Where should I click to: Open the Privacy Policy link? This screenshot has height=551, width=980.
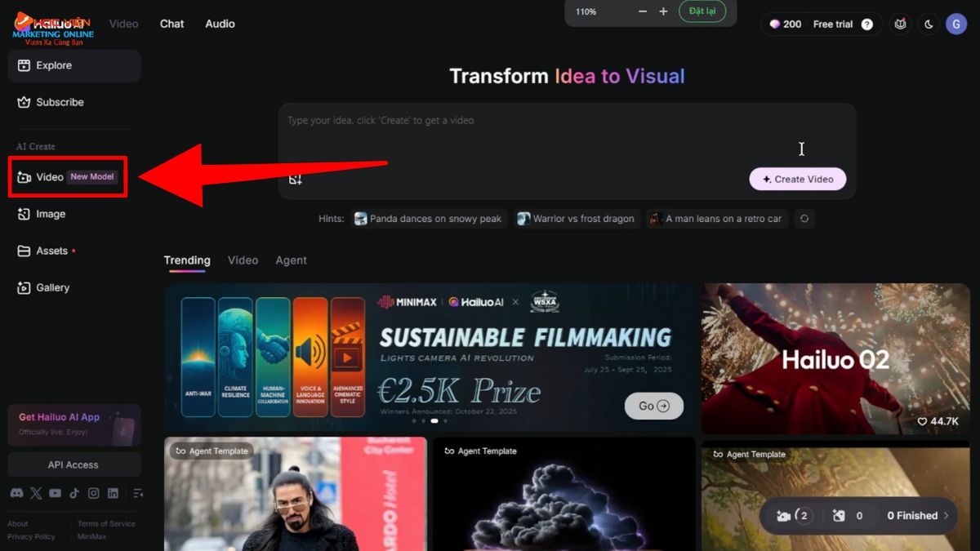[32, 536]
